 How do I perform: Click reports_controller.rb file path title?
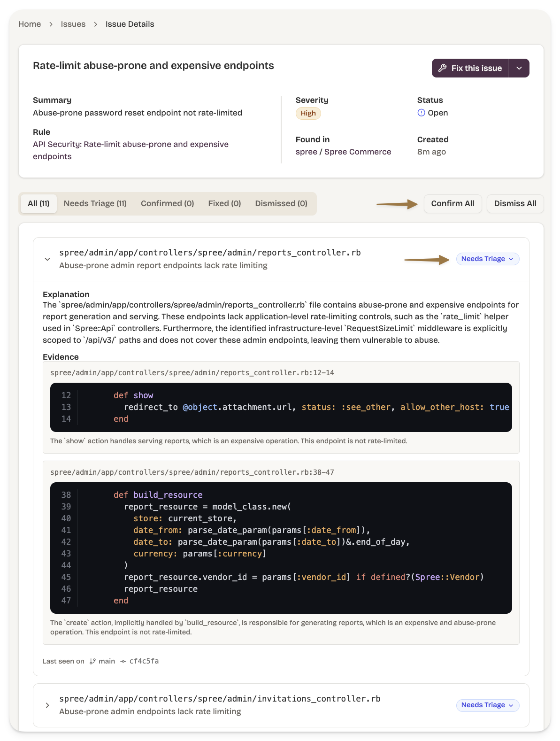(210, 253)
